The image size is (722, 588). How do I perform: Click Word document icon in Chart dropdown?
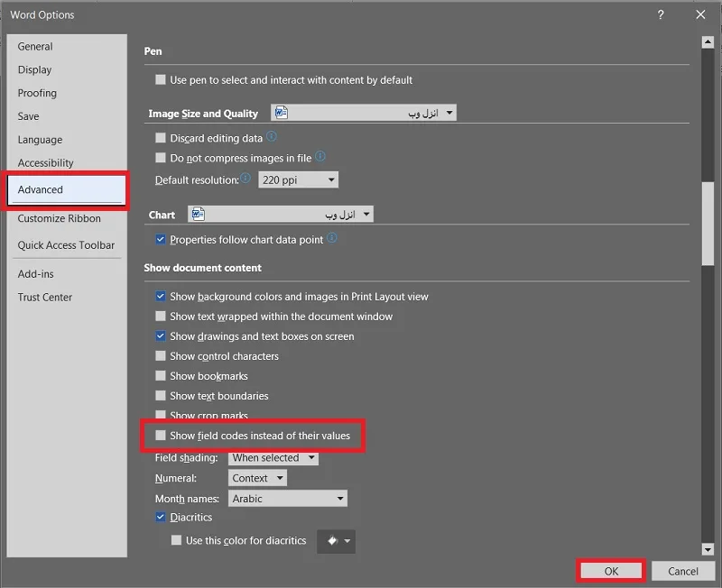(198, 214)
